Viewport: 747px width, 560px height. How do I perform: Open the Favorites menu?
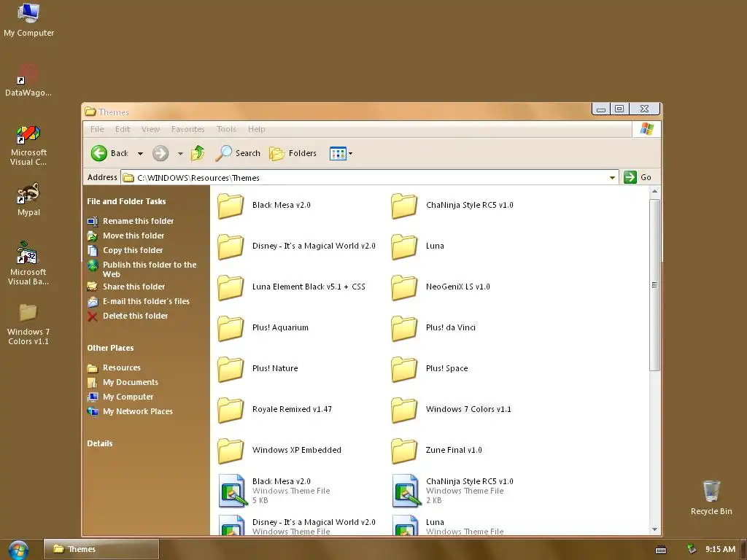tap(187, 129)
